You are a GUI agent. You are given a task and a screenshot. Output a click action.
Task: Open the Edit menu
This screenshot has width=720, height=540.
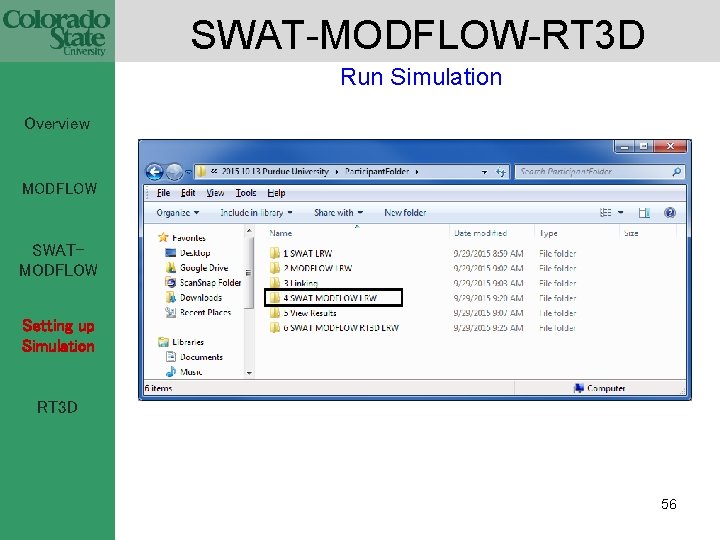[x=188, y=193]
